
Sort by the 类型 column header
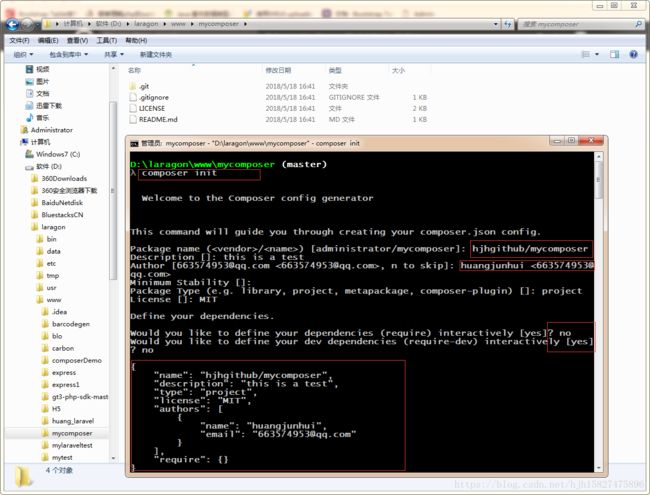pyautogui.click(x=335, y=70)
